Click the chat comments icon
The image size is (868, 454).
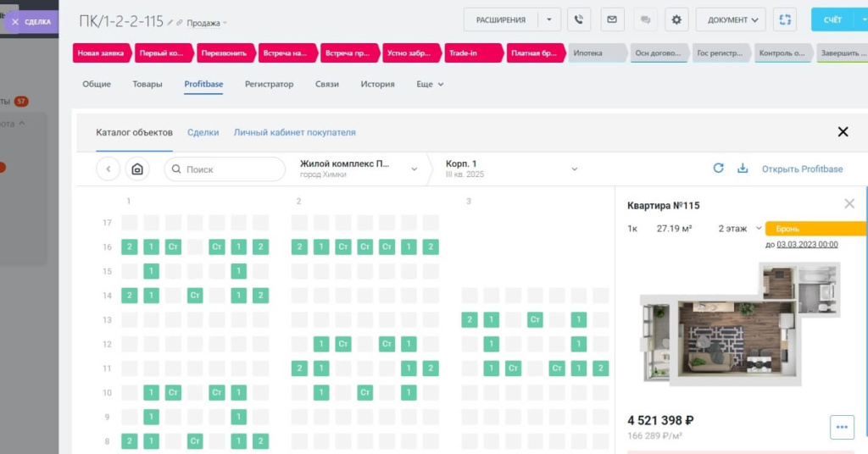pos(645,19)
